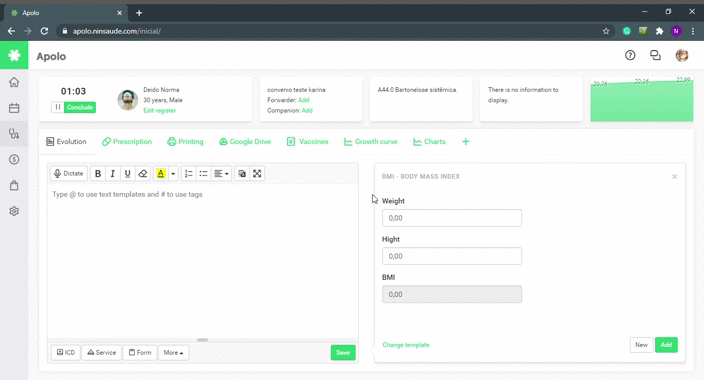Insert a numbered list
Screen dimensions: 704x380
click(x=189, y=173)
